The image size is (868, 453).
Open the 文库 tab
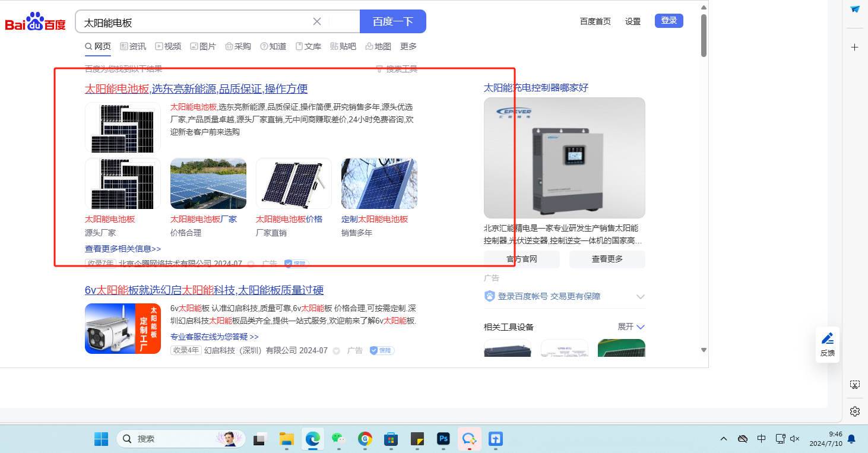click(x=308, y=46)
